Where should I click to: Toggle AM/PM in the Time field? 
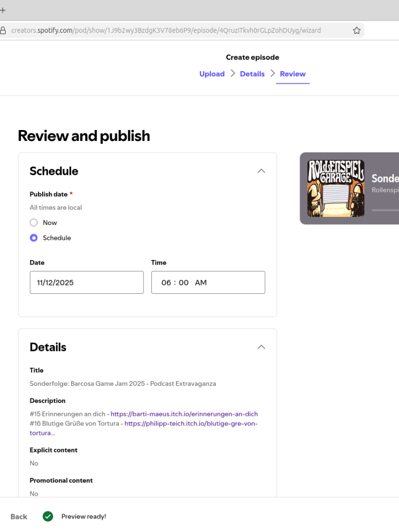click(x=201, y=282)
